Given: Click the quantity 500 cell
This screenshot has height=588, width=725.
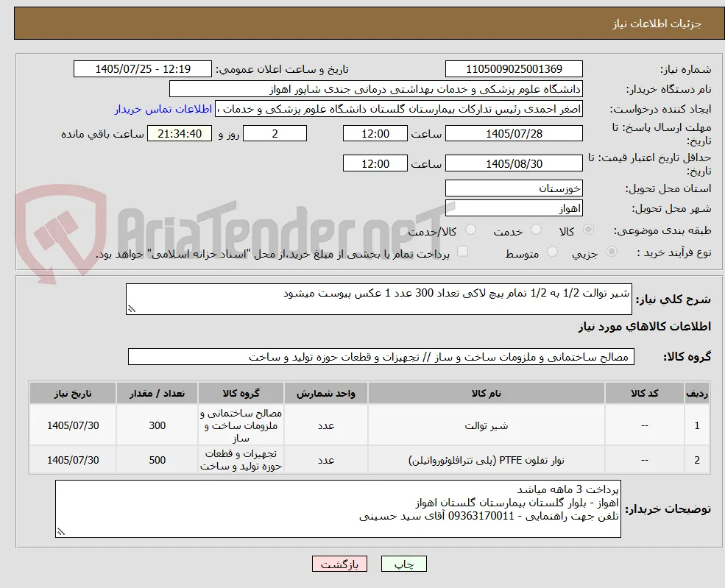Looking at the screenshot, I should [x=158, y=460].
